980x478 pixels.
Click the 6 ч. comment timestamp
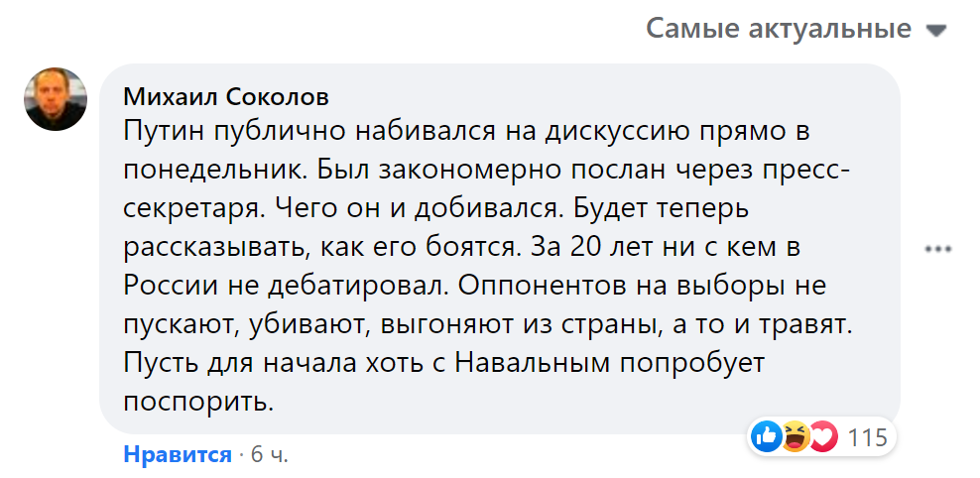[270, 455]
